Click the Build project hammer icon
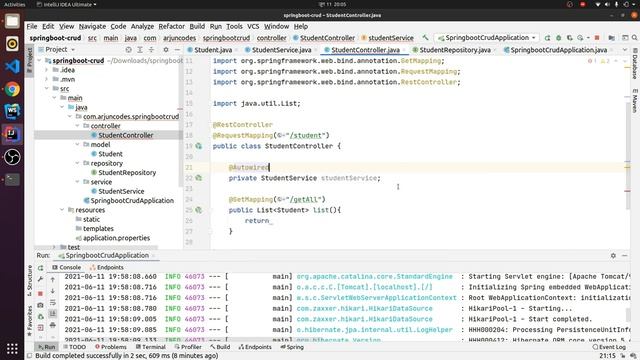 [x=425, y=38]
